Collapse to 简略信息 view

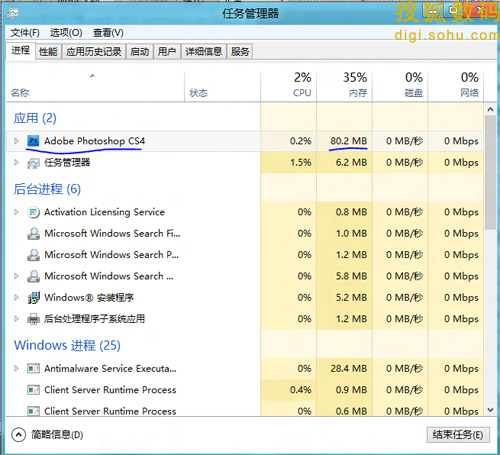(47, 435)
